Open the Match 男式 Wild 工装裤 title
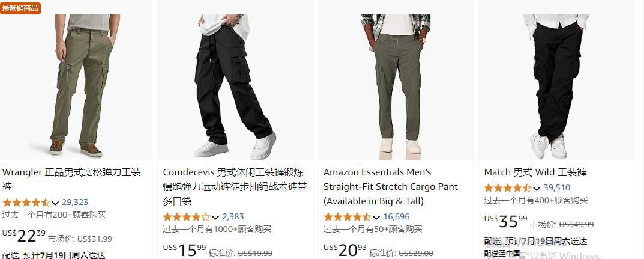The height and width of the screenshot is (259, 644). coord(535,172)
